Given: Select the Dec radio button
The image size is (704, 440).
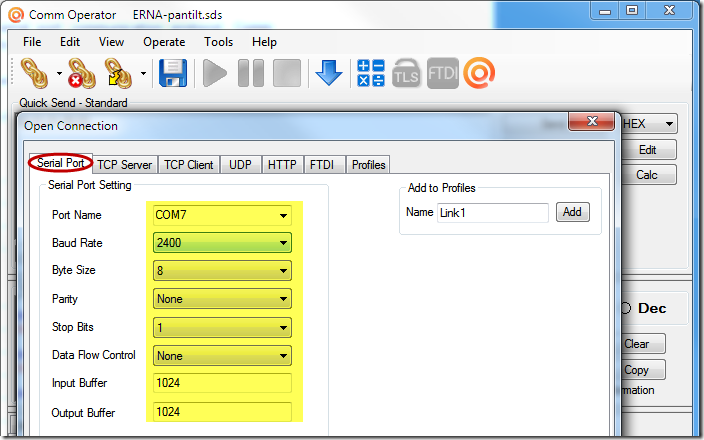Looking at the screenshot, I should (625, 308).
